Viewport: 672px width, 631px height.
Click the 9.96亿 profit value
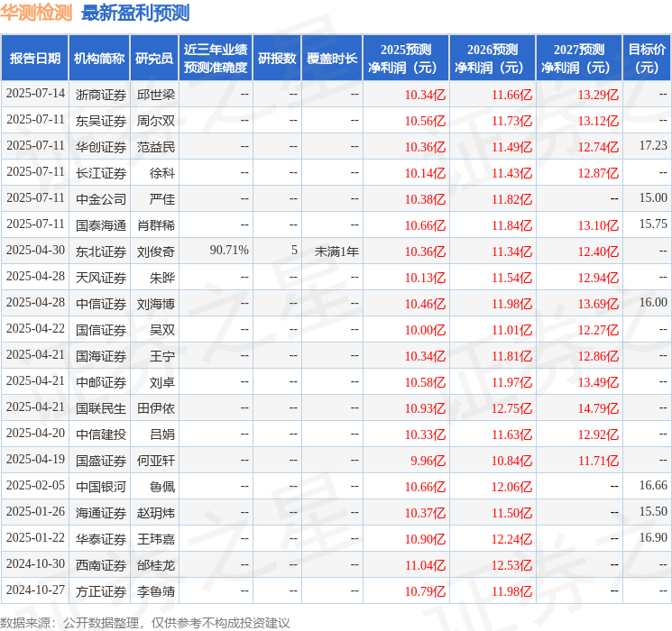pyautogui.click(x=428, y=461)
